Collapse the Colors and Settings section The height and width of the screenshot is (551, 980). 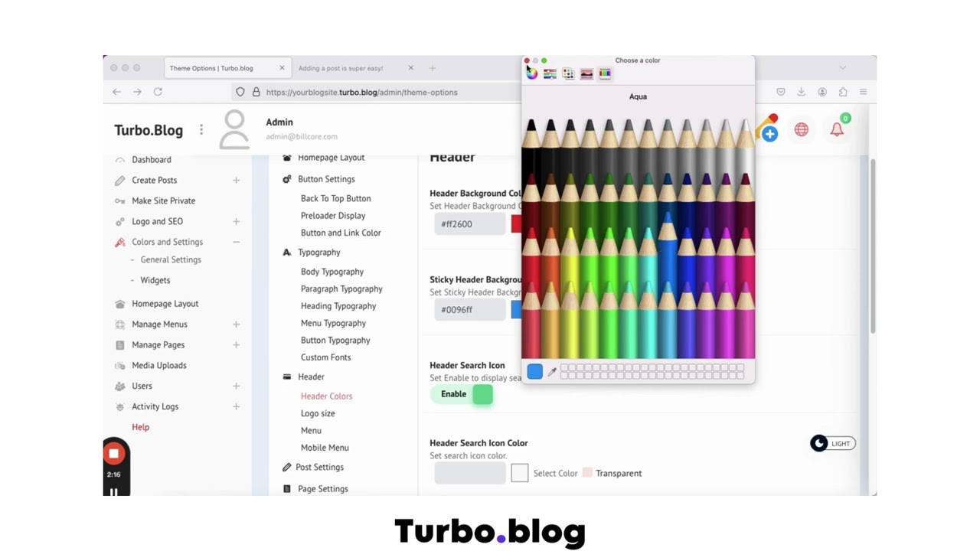[x=236, y=243]
